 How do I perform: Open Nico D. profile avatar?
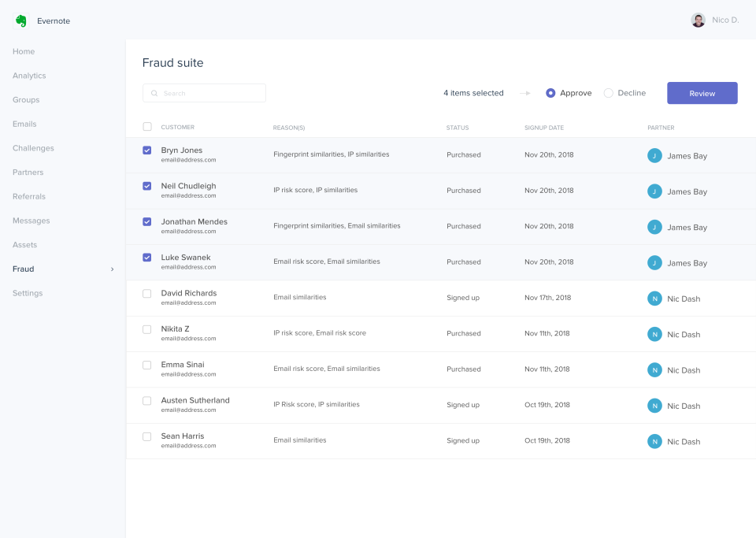click(698, 20)
